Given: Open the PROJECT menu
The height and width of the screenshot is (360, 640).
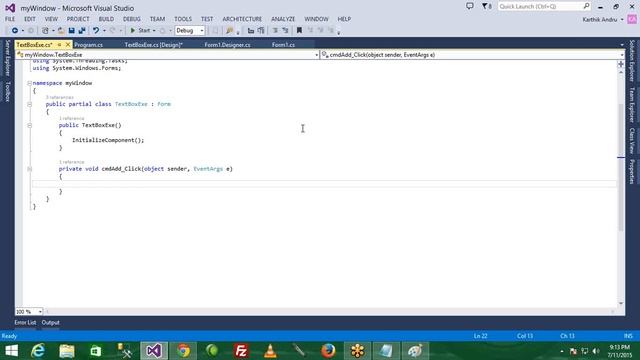Looking at the screenshot, I should coord(78,19).
